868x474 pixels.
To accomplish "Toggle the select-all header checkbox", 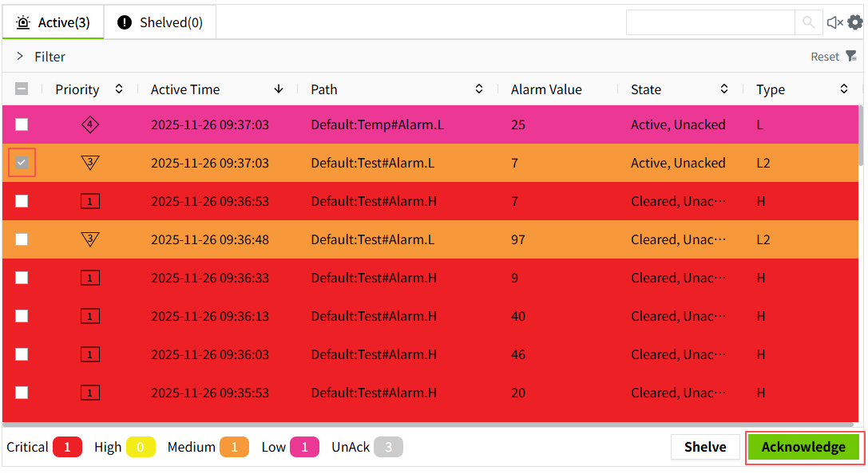I will point(22,89).
